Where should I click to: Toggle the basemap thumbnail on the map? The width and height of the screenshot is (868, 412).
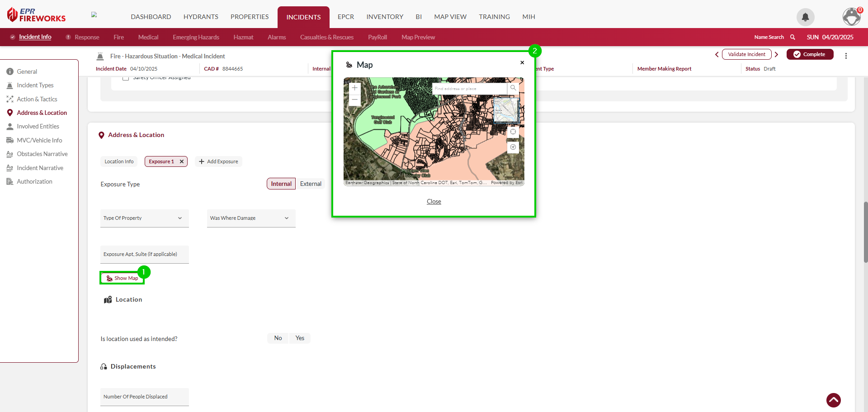pyautogui.click(x=505, y=110)
